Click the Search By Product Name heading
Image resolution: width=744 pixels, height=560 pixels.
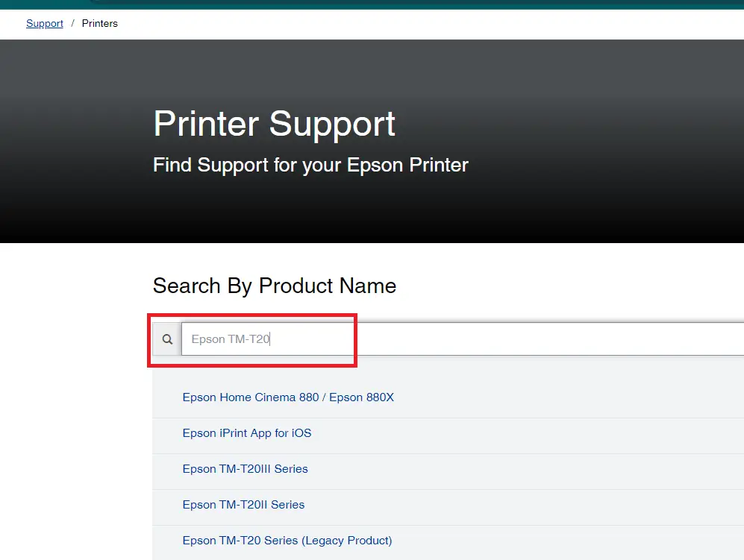275,286
